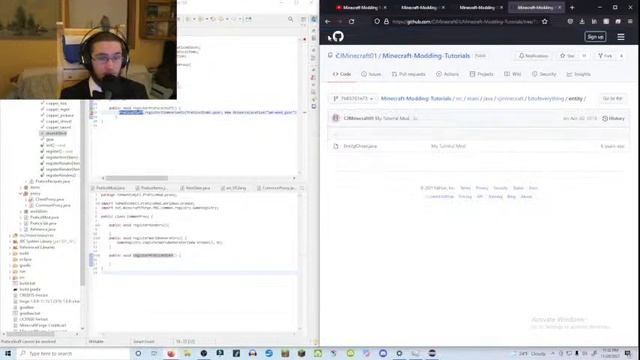This screenshot has height=360, width=640.
Task: Expand Referenced Libraries node
Action: (10, 248)
